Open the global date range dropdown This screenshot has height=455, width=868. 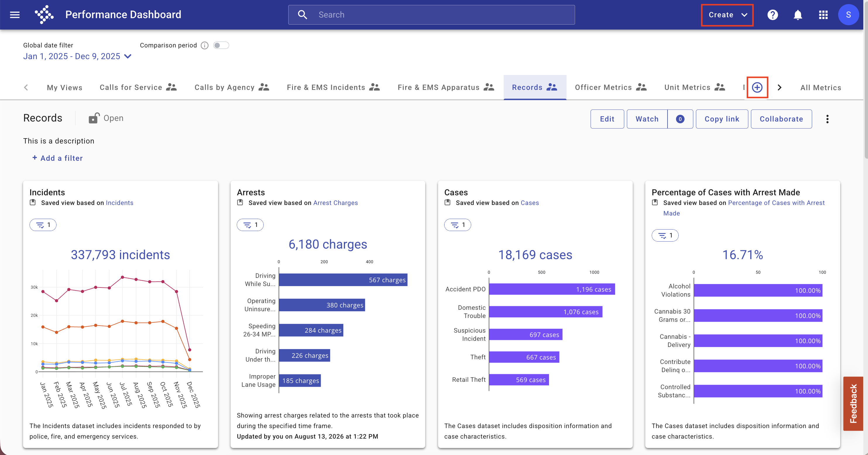point(77,56)
